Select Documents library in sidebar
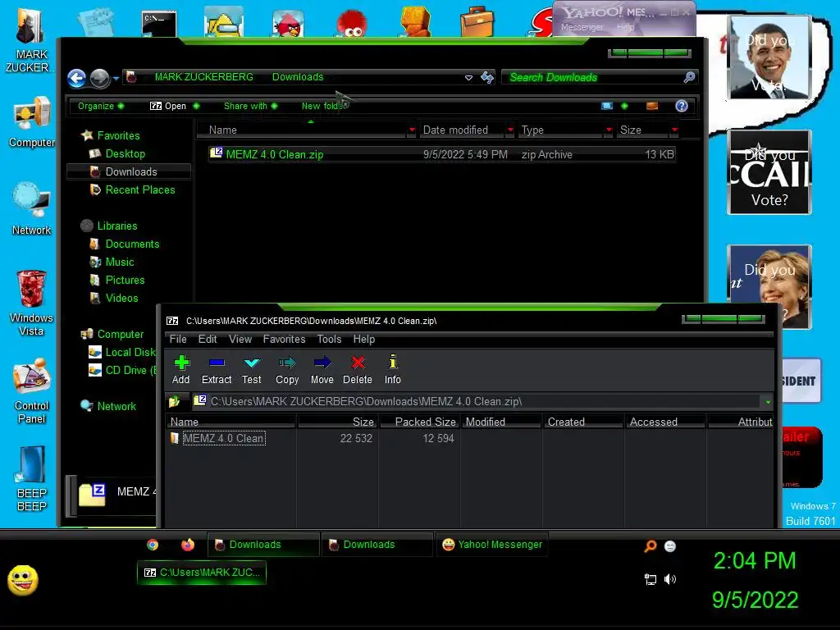 point(132,244)
